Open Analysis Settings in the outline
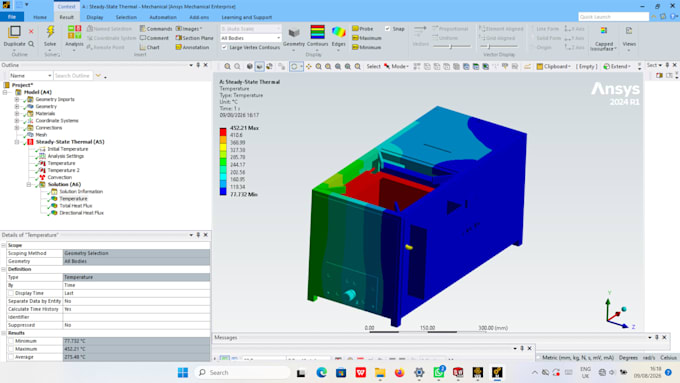This screenshot has width=680, height=383. [65, 156]
